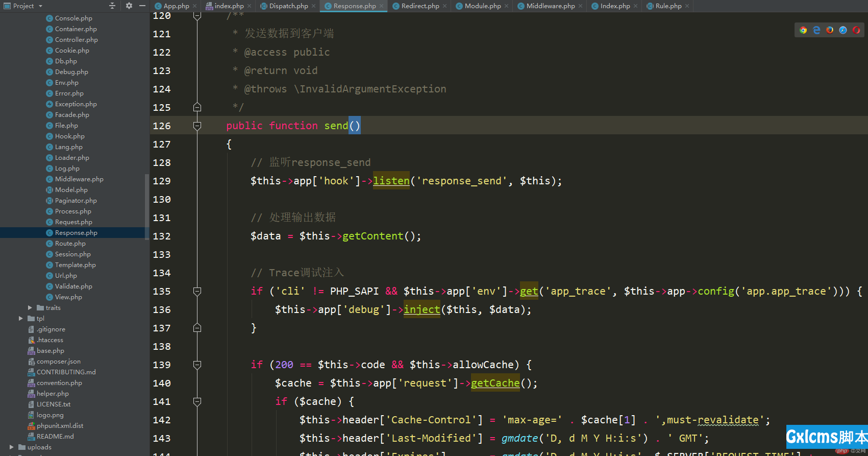Click the gmdate function on line 143

coord(520,438)
